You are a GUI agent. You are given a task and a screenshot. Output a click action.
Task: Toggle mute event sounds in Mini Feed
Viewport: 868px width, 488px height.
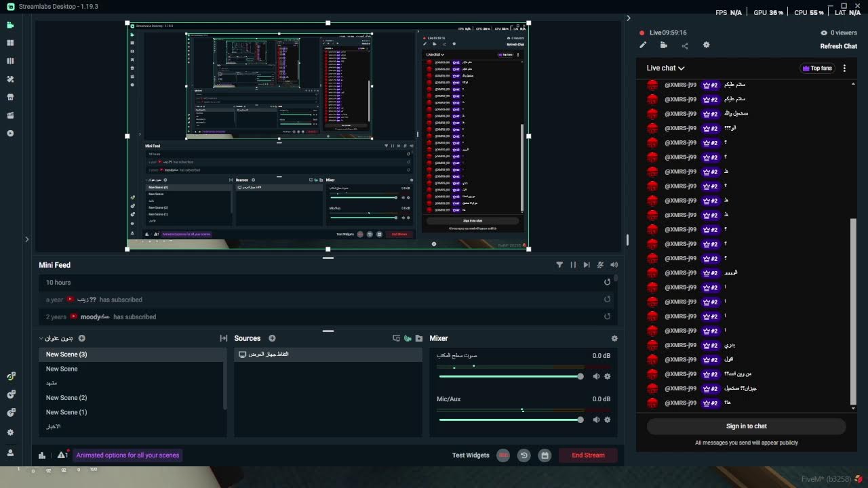[x=600, y=265]
